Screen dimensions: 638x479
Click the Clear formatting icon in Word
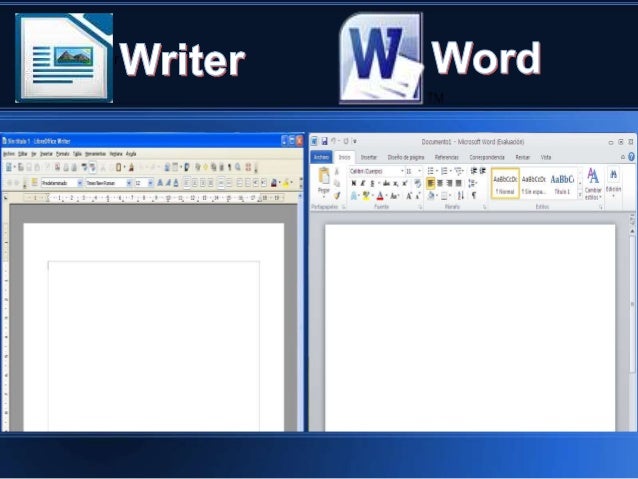point(417,183)
